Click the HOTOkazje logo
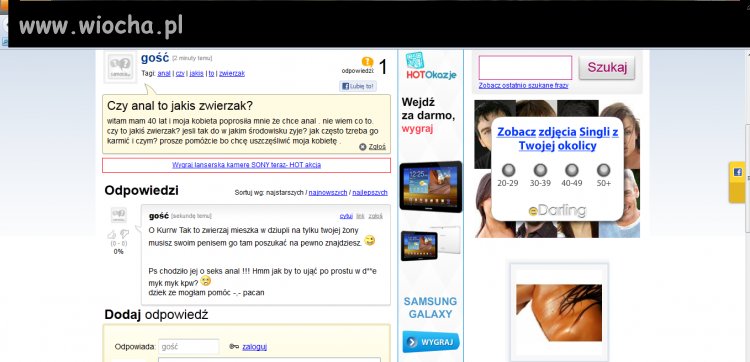Screen dimensions: 750x362 tap(431, 66)
